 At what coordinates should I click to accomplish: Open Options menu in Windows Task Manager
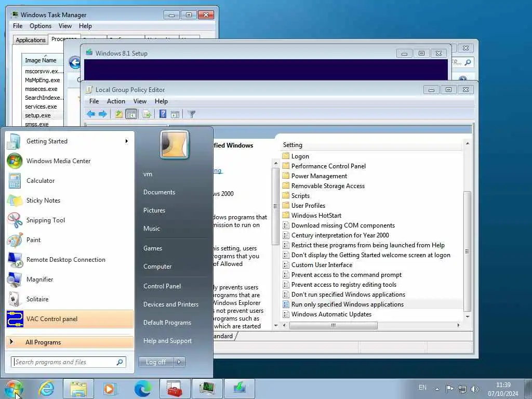[41, 26]
